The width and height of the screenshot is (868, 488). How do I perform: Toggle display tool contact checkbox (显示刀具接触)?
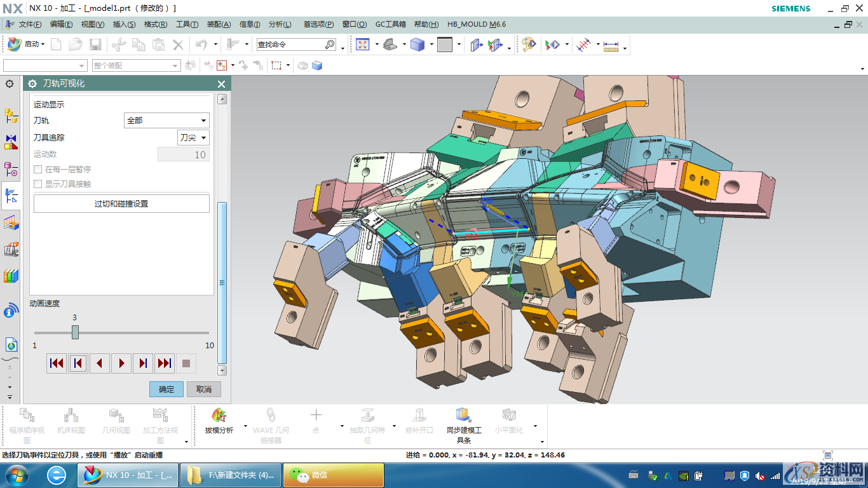pyautogui.click(x=38, y=184)
